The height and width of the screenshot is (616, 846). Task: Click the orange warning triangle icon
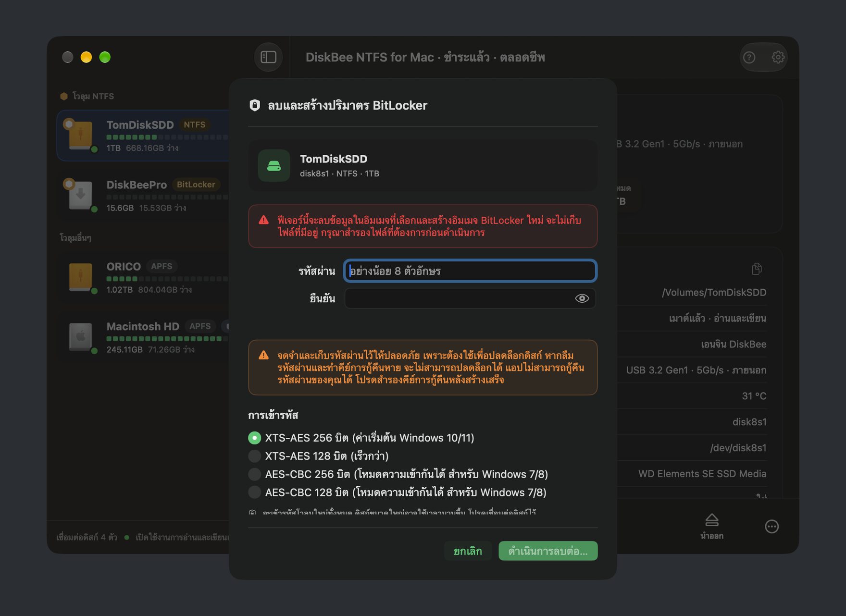[x=263, y=355]
